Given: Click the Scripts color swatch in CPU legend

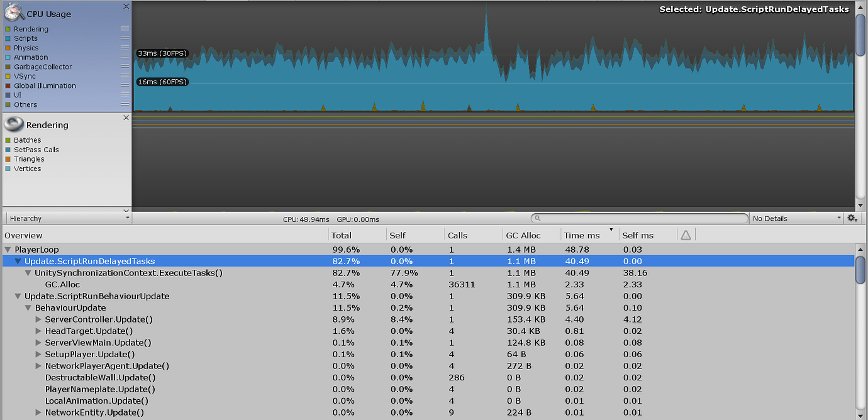Looking at the screenshot, I should (9, 38).
